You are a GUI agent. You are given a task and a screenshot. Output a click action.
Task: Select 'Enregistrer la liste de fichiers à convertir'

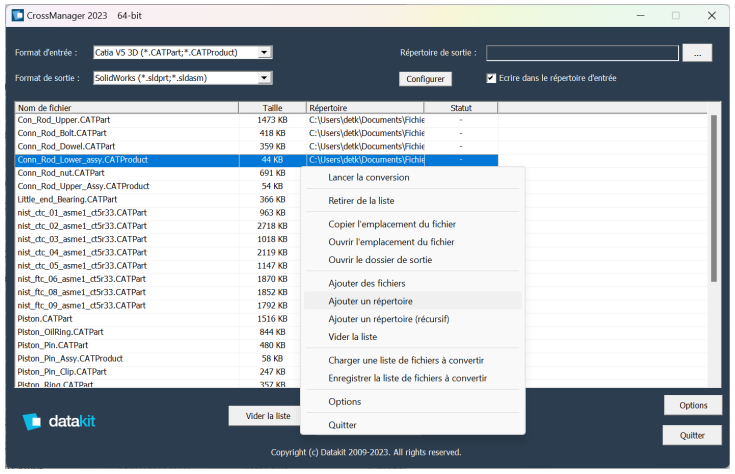pyautogui.click(x=412, y=378)
